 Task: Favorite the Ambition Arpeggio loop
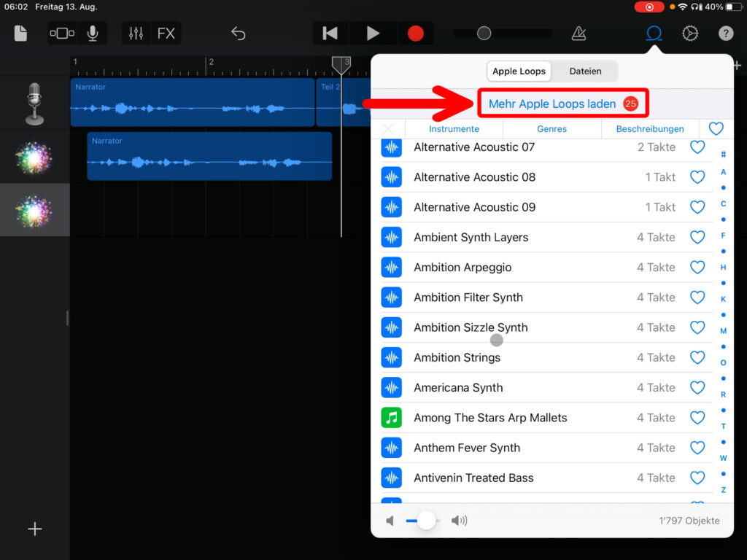point(697,268)
